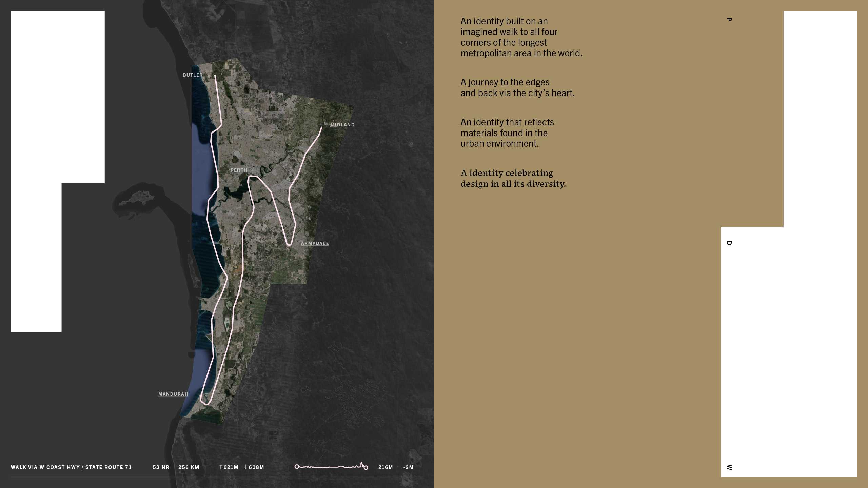Click the 53 HR duration readout
Screen dimensions: 868x488
click(161, 467)
